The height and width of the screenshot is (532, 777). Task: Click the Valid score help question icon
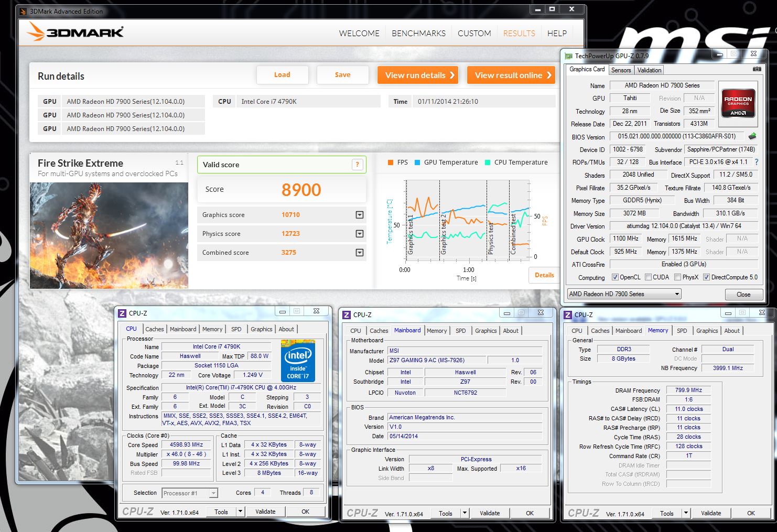(358, 165)
